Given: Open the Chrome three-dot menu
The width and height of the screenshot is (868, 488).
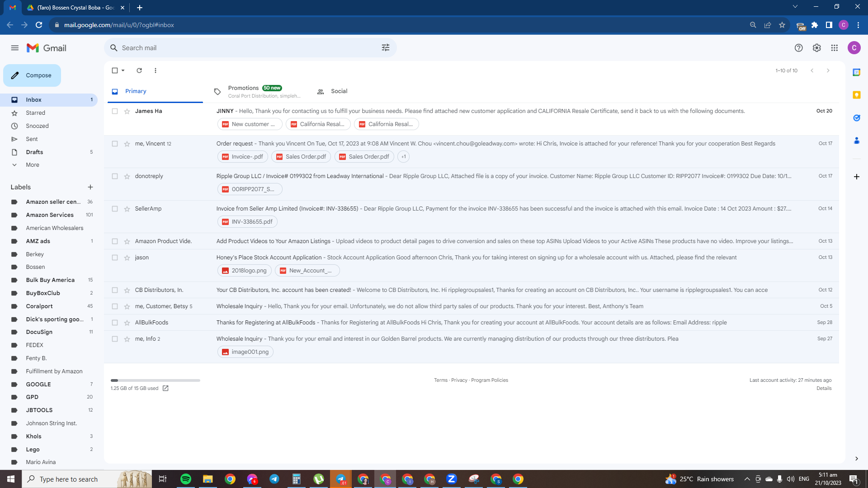Looking at the screenshot, I should [x=858, y=25].
